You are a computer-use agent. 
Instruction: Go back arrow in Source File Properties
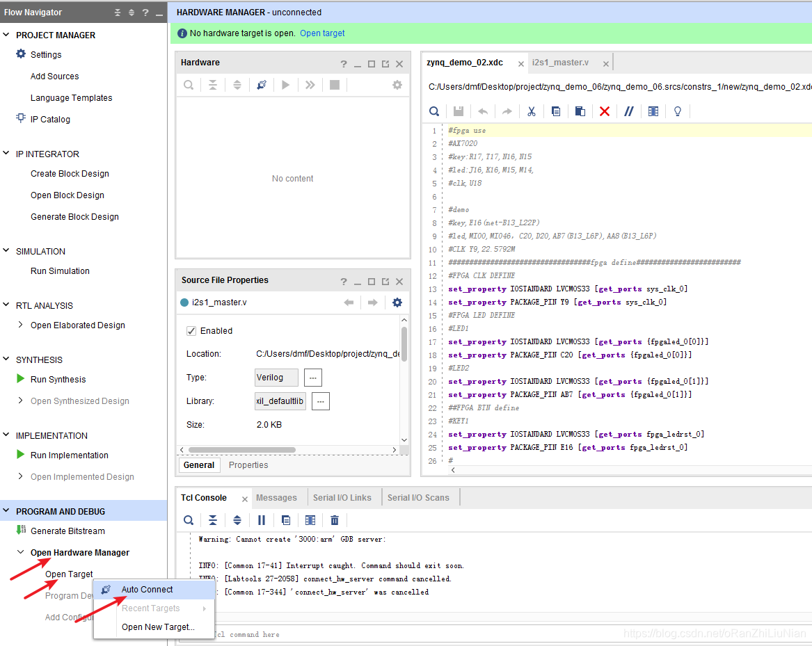(349, 302)
